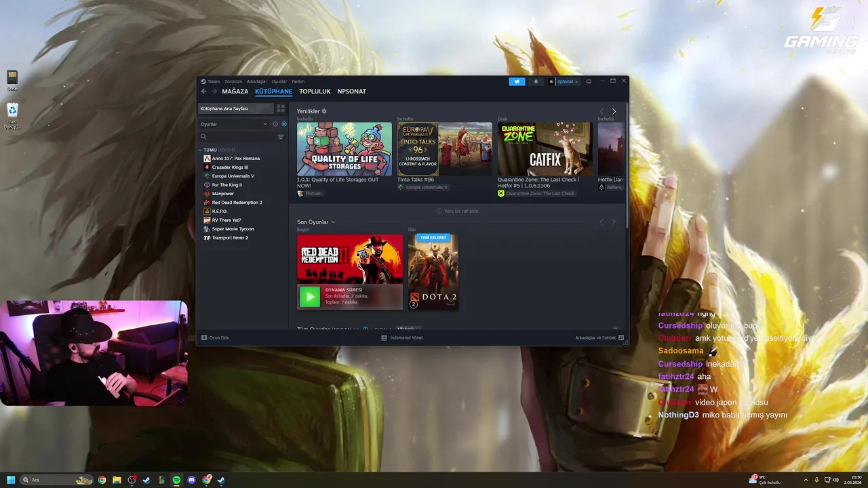Click Kütüphane Ana Sayfası button

[235, 108]
